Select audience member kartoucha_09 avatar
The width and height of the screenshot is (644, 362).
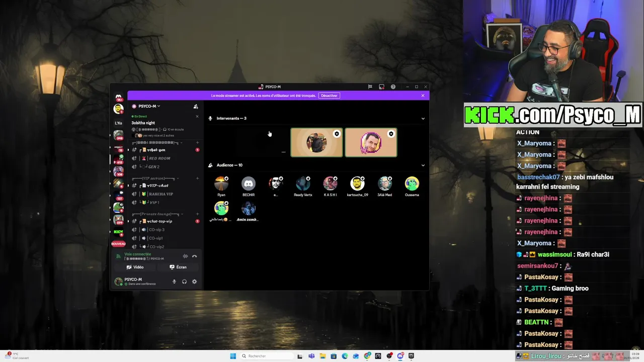point(357,184)
